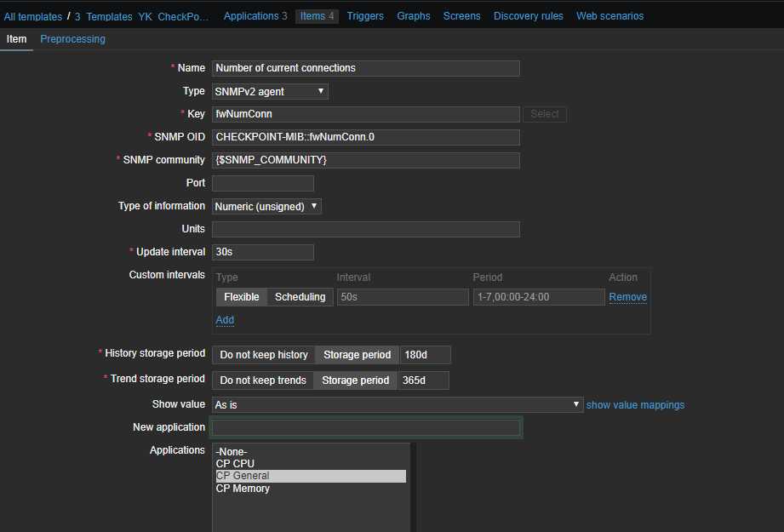The height and width of the screenshot is (532, 784).
Task: Open the Graphs section
Action: [x=414, y=16]
